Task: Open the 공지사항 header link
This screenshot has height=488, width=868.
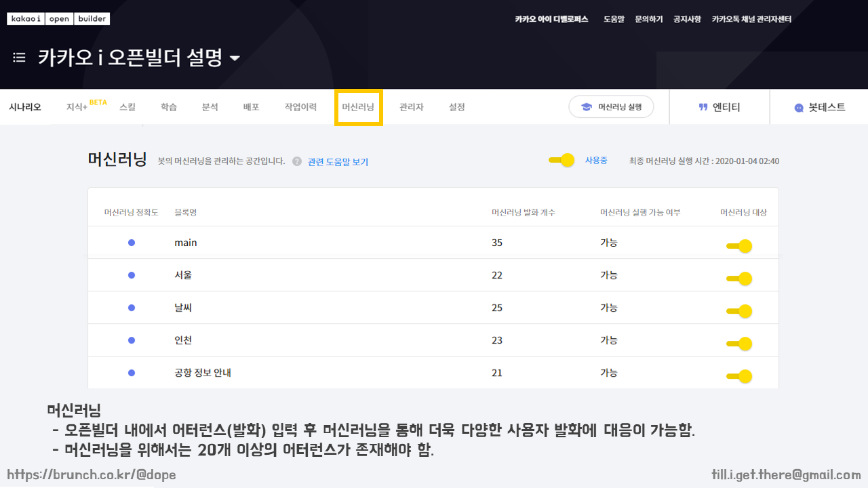Action: (x=687, y=19)
